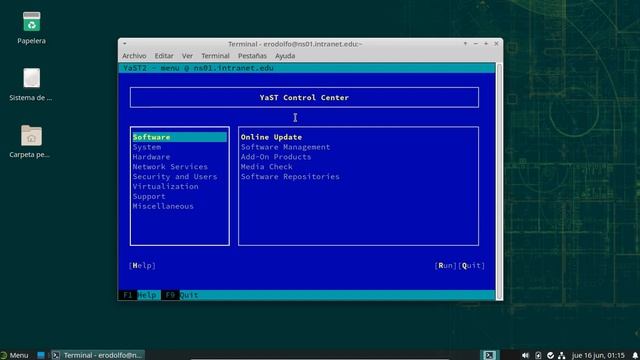Select the Security and Users category

[x=175, y=177]
